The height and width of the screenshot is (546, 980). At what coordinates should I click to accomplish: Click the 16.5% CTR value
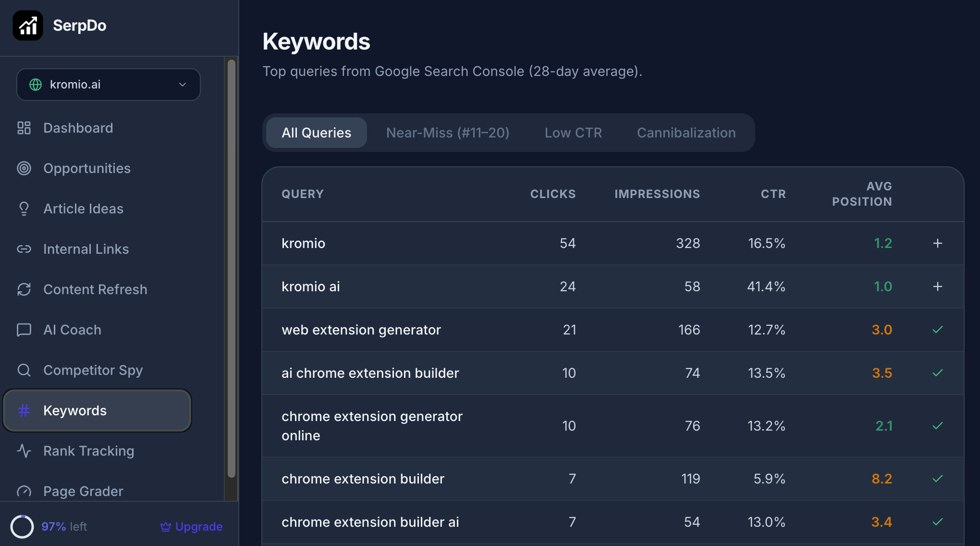[x=767, y=243]
